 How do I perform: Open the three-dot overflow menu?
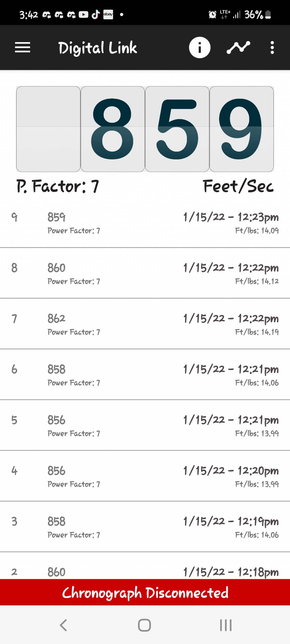point(272,48)
